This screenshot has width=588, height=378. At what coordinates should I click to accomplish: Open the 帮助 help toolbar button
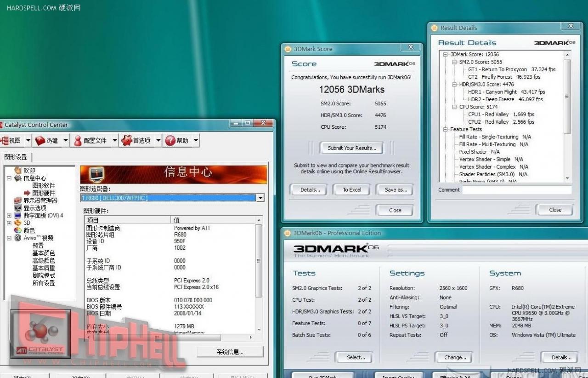(177, 141)
